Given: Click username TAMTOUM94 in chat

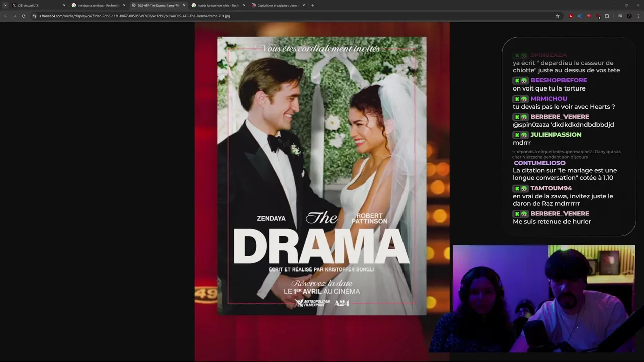Looking at the screenshot, I should point(551,188).
